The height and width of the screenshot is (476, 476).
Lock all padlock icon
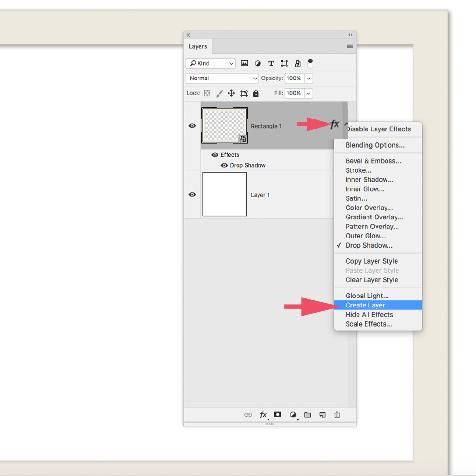click(x=256, y=93)
